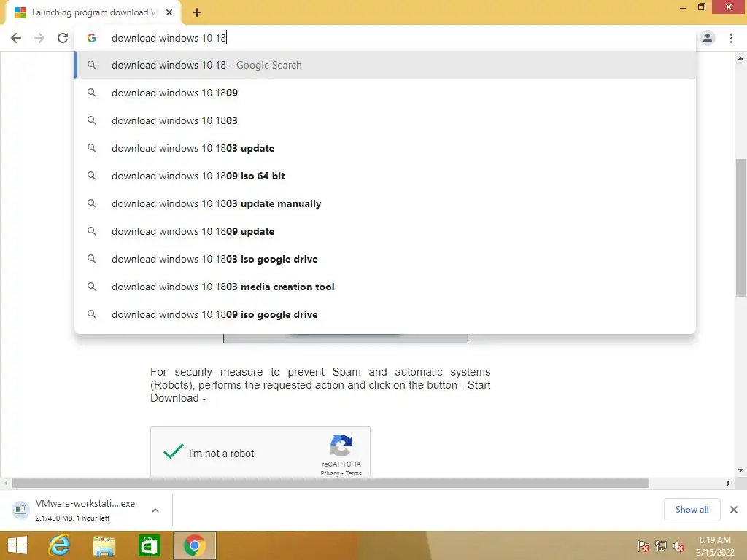Open Windows Store from the taskbar
The height and width of the screenshot is (560, 747).
point(149,545)
